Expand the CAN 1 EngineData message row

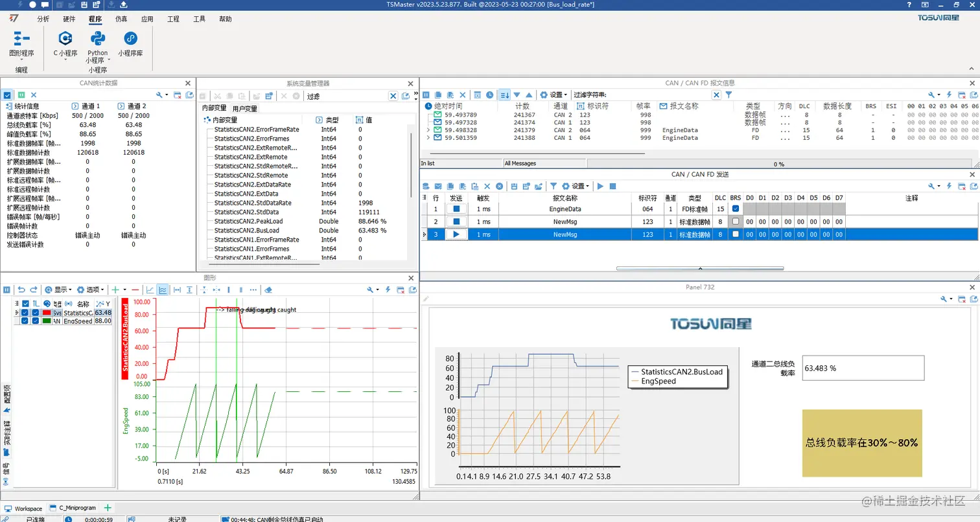pos(428,138)
